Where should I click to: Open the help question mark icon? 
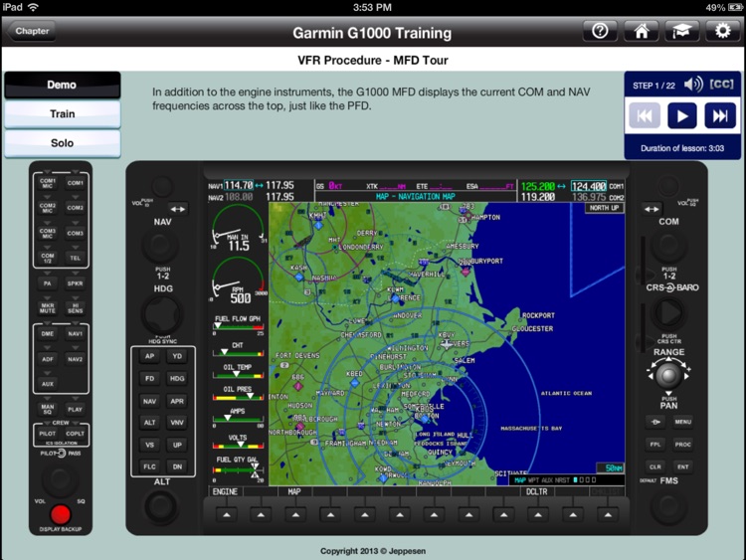600,32
